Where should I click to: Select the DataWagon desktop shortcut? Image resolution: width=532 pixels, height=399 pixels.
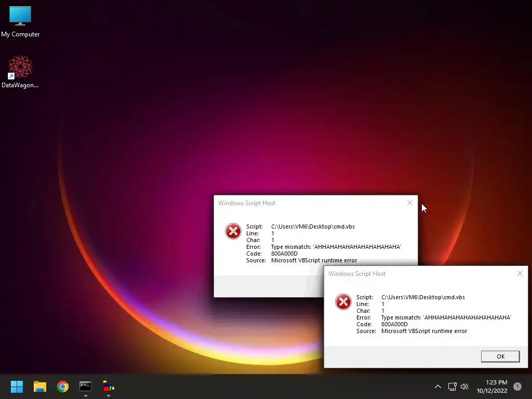pos(20,72)
